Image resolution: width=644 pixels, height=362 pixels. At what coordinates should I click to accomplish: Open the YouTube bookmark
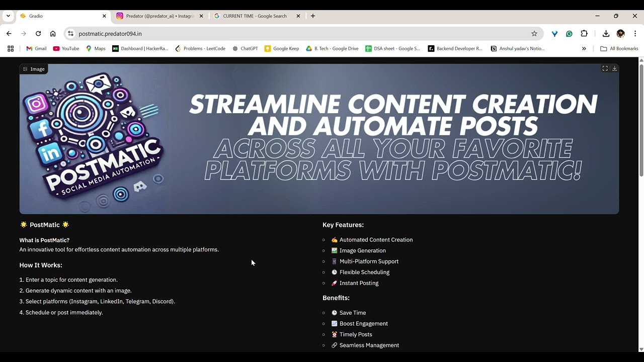click(x=66, y=49)
